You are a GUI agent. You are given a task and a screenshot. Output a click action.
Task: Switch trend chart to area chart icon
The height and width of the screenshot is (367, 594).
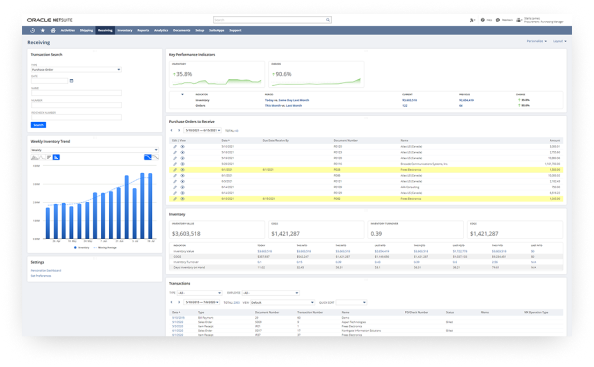click(35, 157)
